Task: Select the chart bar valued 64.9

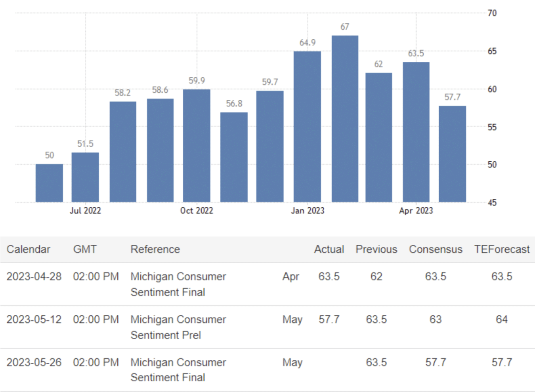Action: pyautogui.click(x=307, y=127)
